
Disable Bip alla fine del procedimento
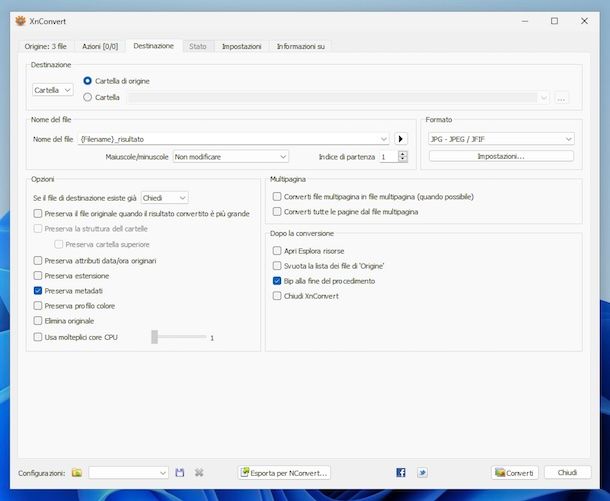(x=277, y=281)
